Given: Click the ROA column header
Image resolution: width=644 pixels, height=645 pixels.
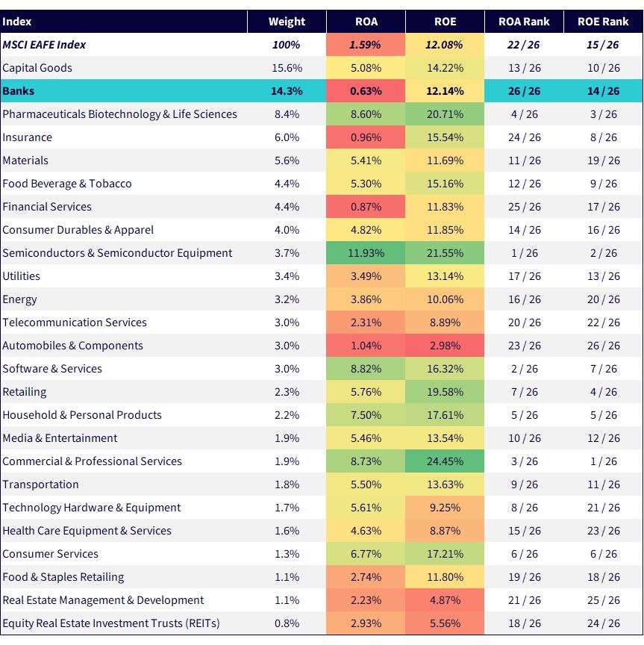Looking at the screenshot, I should click(x=366, y=22).
